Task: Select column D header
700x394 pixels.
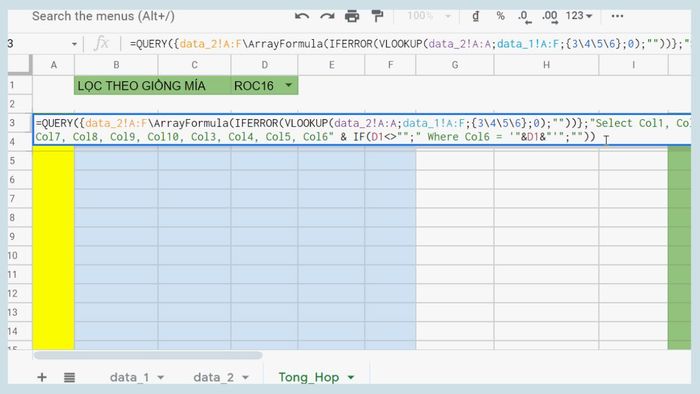Action: pos(265,65)
